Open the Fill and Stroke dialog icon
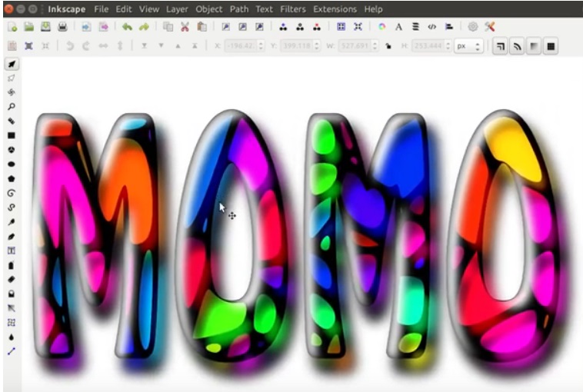The image size is (583, 392). tap(381, 27)
